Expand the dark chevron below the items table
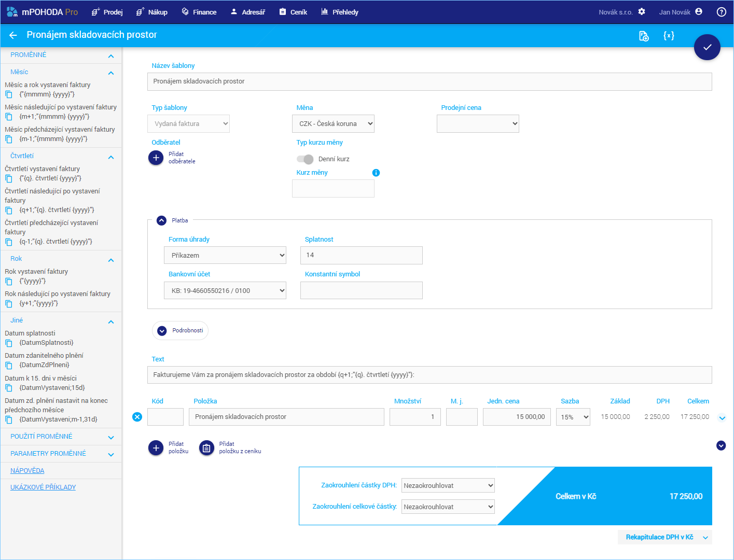Screen dimensions: 734x560 [x=721, y=445]
